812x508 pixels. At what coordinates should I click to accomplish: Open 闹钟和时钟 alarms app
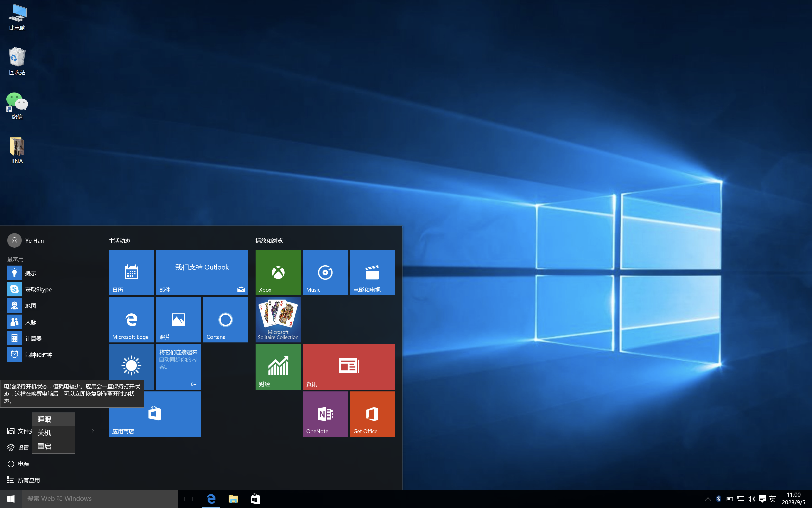coord(50,354)
